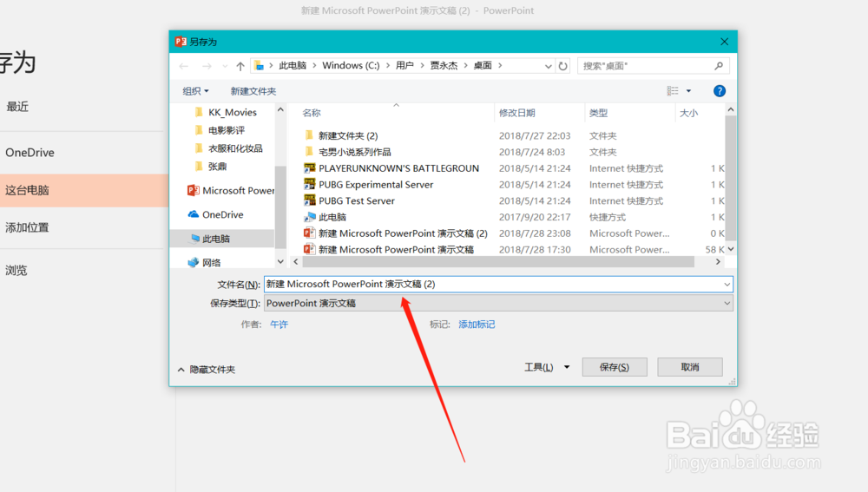Click the 取消 button

coord(690,367)
